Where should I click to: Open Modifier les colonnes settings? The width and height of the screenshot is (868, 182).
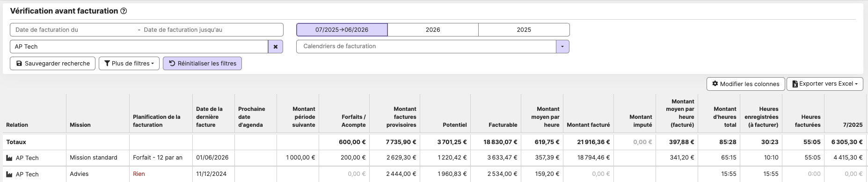click(x=746, y=84)
